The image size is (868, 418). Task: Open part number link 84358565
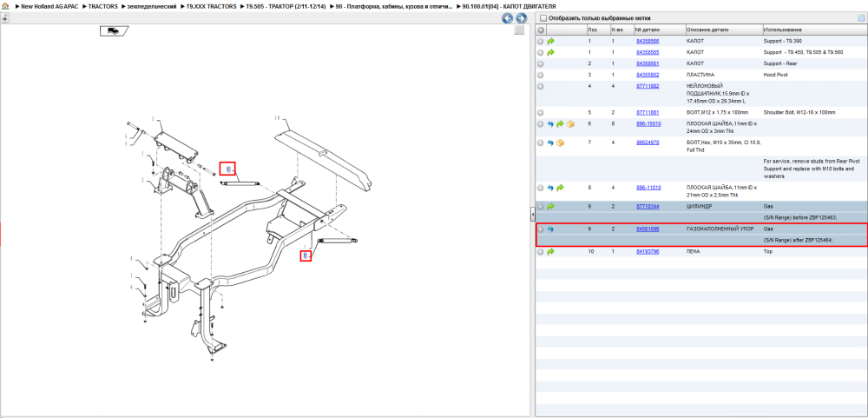[x=648, y=52]
